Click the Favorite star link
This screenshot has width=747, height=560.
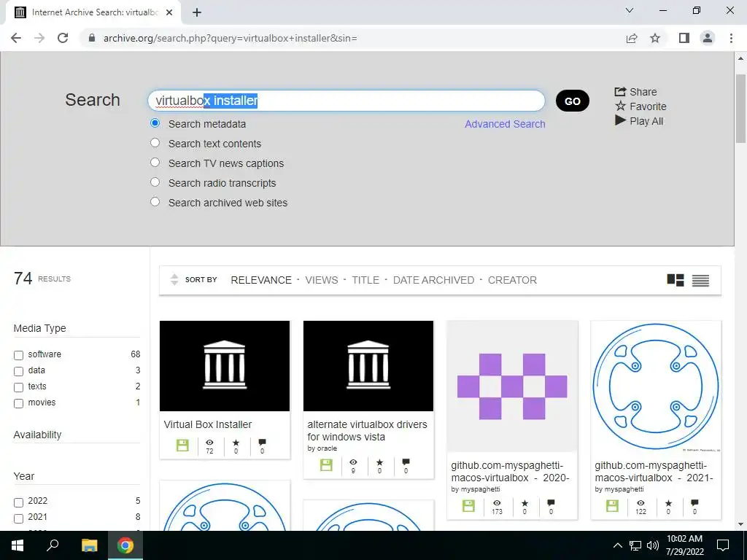click(640, 106)
